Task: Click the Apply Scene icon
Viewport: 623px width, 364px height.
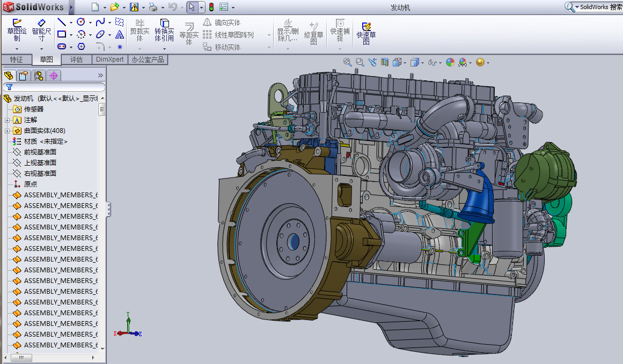Action: pyautogui.click(x=462, y=62)
